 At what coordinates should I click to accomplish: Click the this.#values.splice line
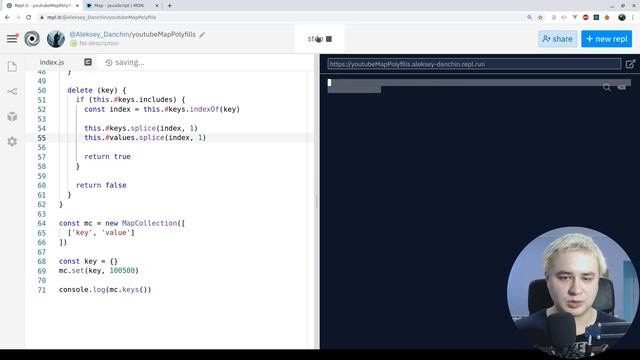tap(145, 138)
